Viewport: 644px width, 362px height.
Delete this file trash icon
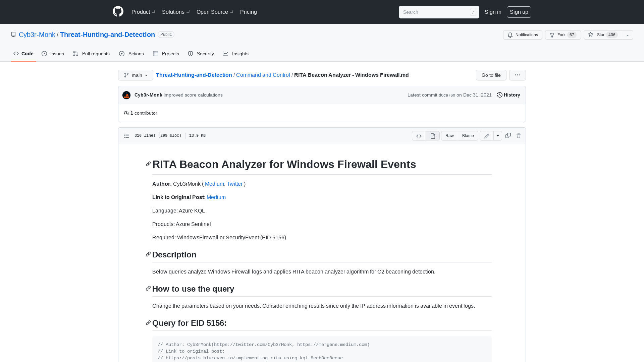pyautogui.click(x=519, y=135)
